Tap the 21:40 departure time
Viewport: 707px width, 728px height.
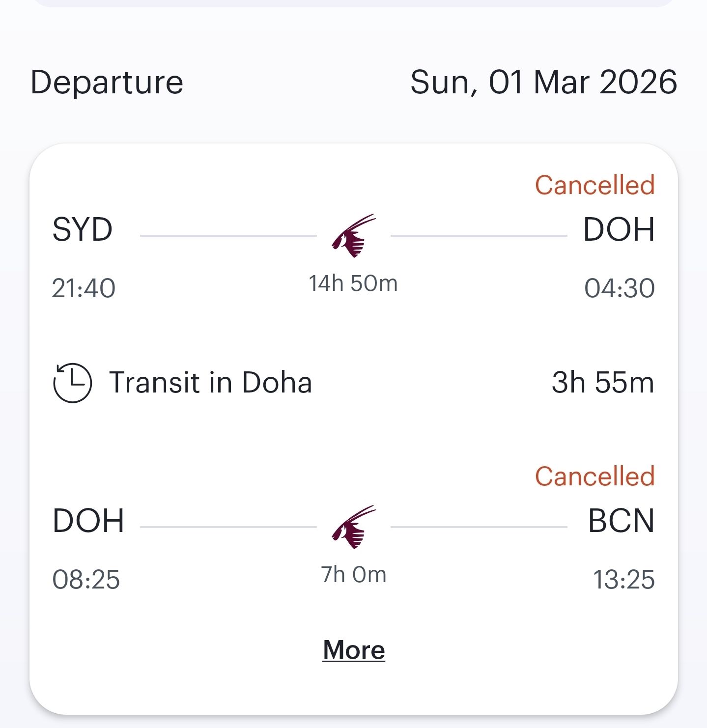pos(84,288)
